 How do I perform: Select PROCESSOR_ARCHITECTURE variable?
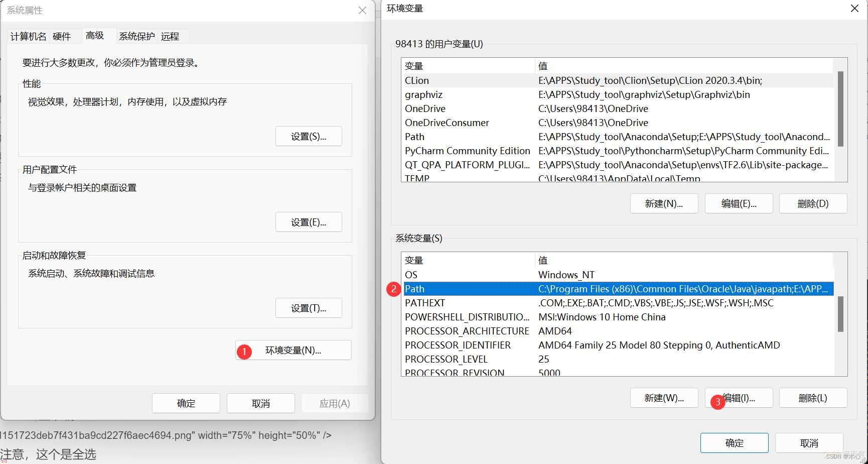618,331
